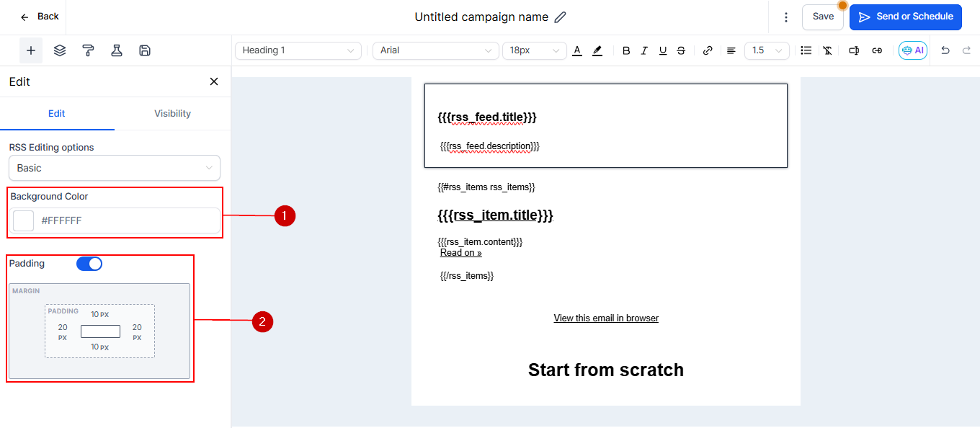Close the Edit panel
The height and width of the screenshot is (428, 980).
[x=214, y=81]
